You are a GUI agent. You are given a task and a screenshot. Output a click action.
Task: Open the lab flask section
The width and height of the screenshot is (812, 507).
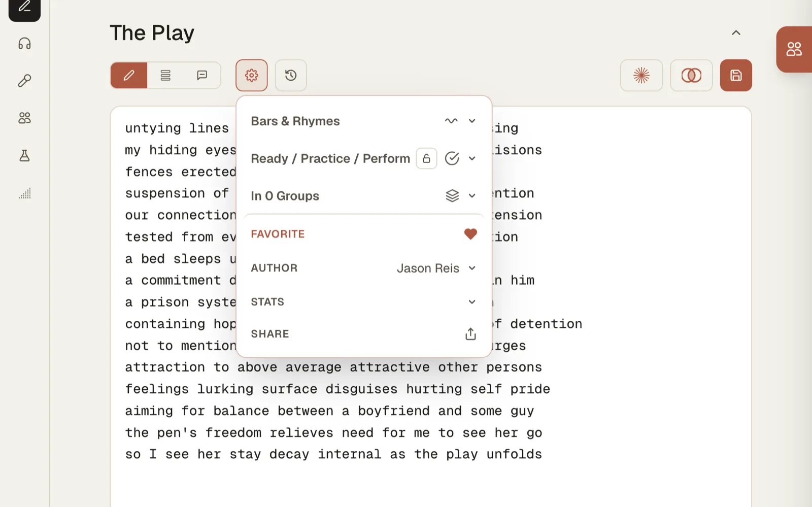(x=24, y=155)
